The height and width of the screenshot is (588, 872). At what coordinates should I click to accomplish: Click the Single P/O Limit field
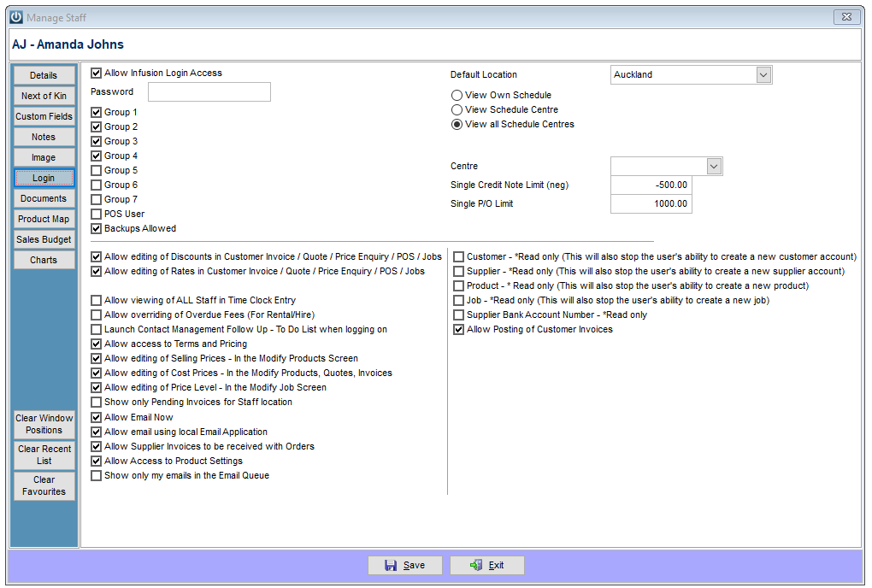[x=651, y=204]
